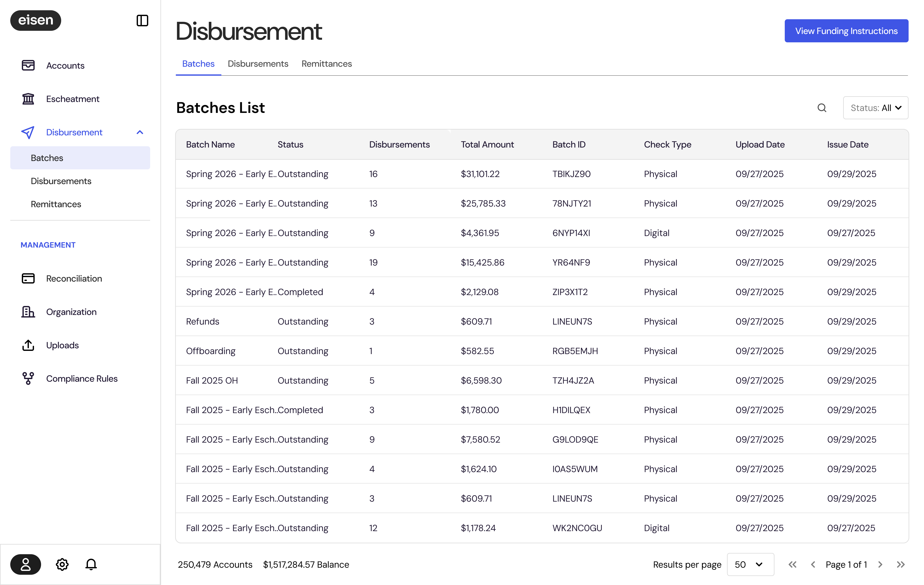Open the Status: All filter dropdown
Viewport: 924px width, 585px height.
[875, 108]
